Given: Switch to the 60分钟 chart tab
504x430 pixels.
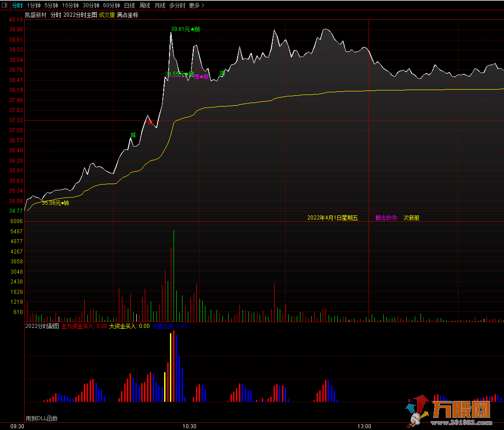Looking at the screenshot, I should tap(112, 5).
